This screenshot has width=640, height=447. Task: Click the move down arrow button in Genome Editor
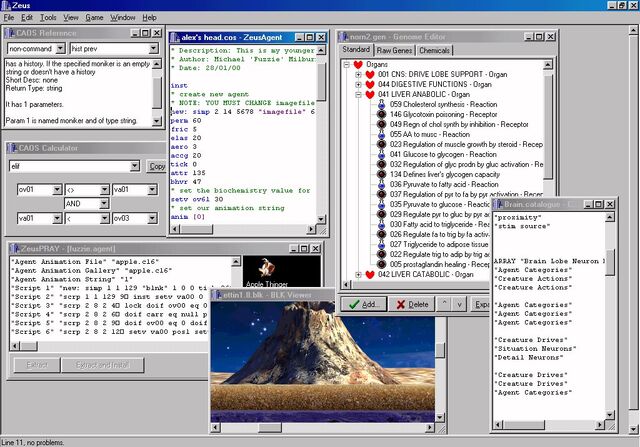pyautogui.click(x=460, y=304)
